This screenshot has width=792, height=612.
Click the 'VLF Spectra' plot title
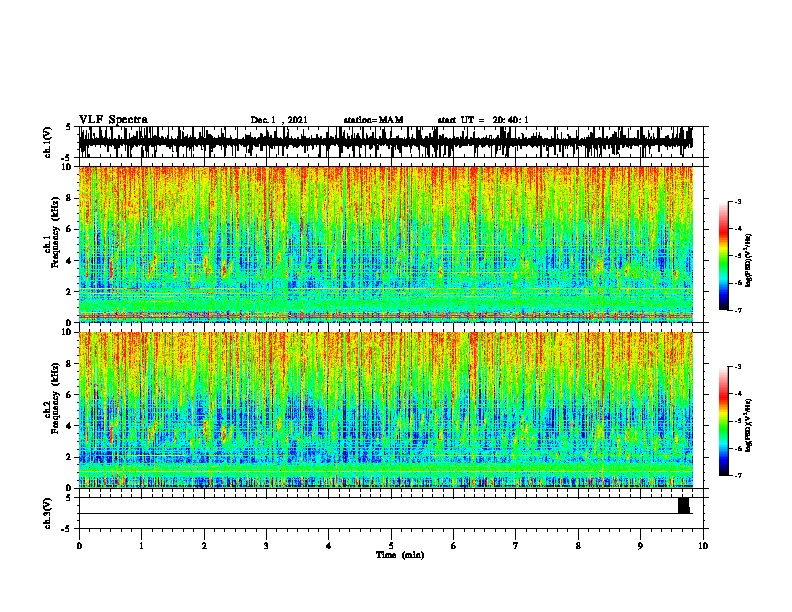[x=113, y=120]
